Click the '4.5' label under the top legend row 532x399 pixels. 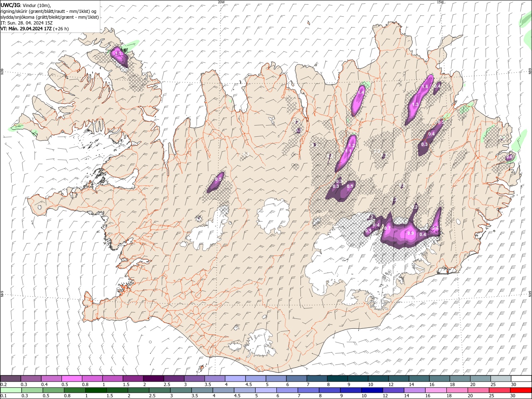(x=249, y=384)
